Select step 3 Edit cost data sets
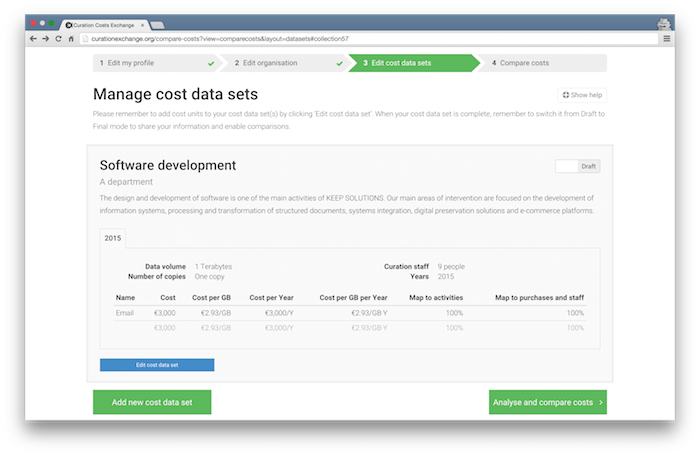The height and width of the screenshot is (456, 700). click(x=414, y=63)
